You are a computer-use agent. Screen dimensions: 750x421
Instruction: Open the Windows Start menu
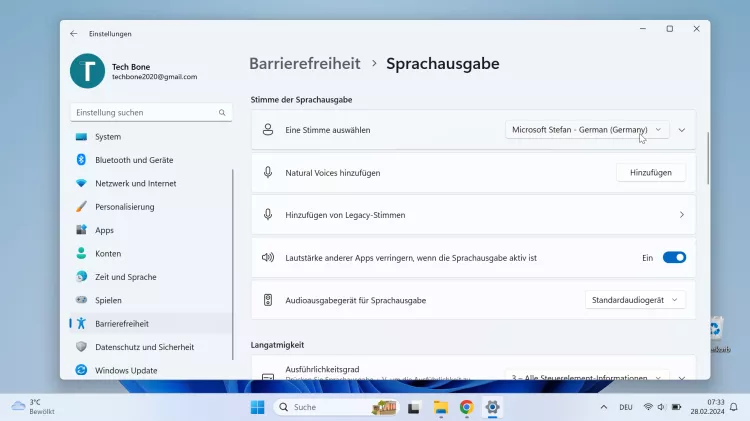coord(257,407)
